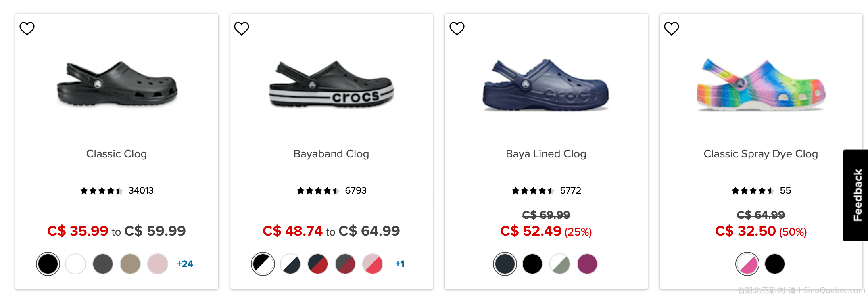Expand +24 more colors for Classic Clog
The width and height of the screenshot is (868, 297).
tap(185, 264)
